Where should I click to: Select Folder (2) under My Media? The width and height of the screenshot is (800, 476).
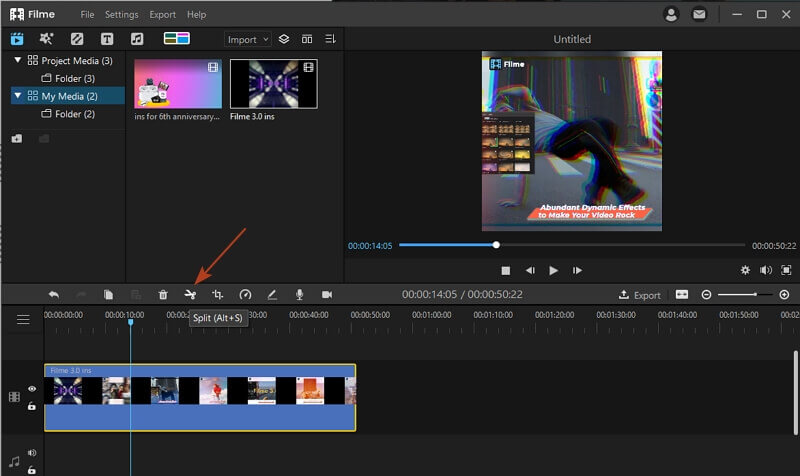tap(68, 114)
